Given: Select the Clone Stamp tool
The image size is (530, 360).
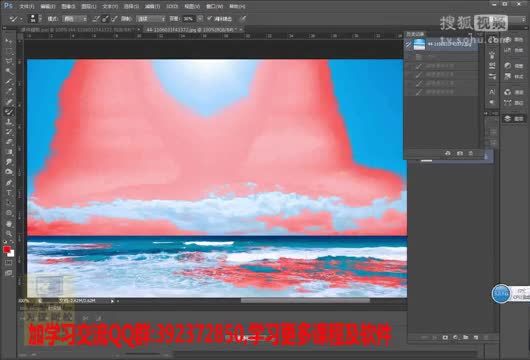Looking at the screenshot, I should (8, 122).
